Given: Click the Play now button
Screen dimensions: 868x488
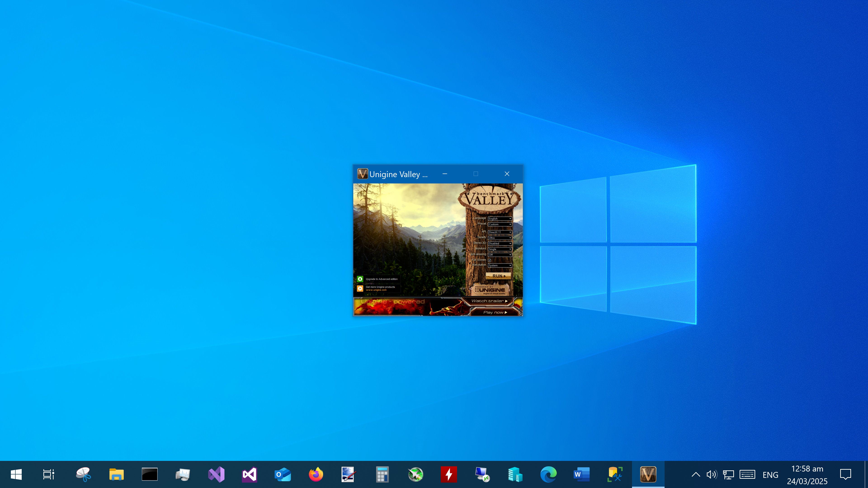Looking at the screenshot, I should [x=495, y=312].
